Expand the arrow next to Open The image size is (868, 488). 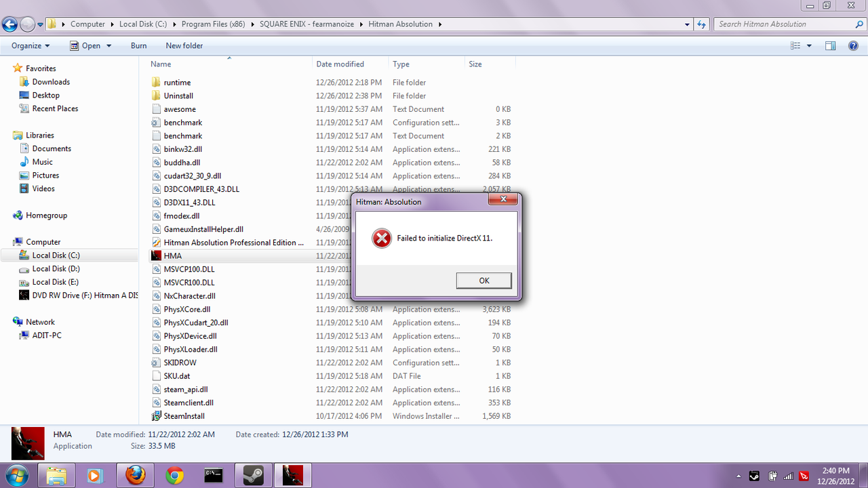point(108,46)
